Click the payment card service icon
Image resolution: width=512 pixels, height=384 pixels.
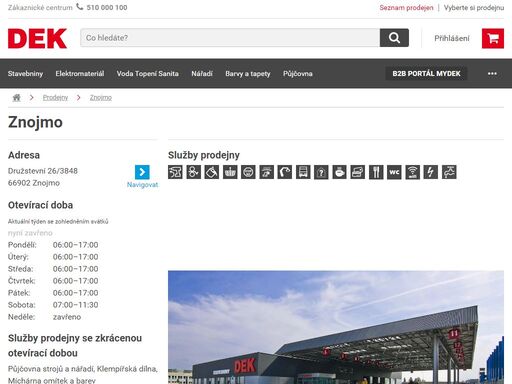pos(357,172)
